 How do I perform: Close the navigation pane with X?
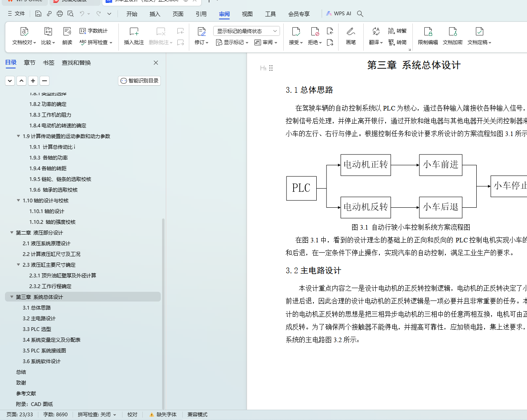point(156,63)
